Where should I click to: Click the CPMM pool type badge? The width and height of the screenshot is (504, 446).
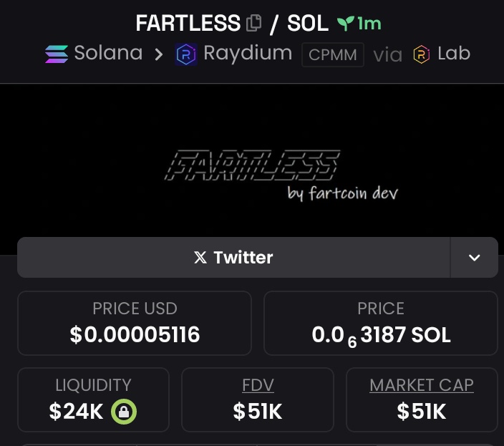pos(333,54)
